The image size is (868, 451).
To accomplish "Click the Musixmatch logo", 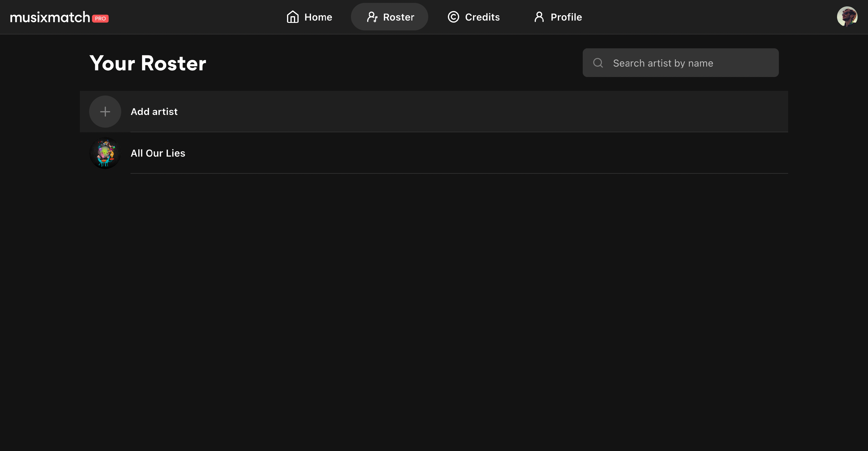I will pos(50,17).
